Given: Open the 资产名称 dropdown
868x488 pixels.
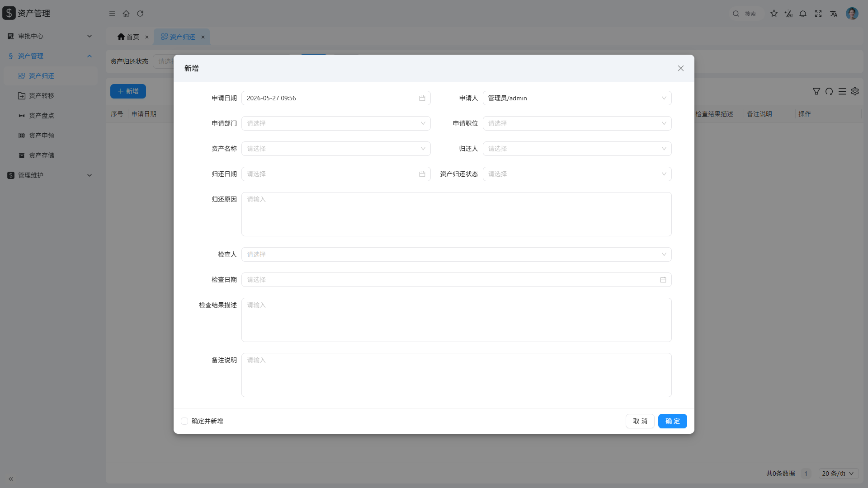Looking at the screenshot, I should click(x=336, y=149).
